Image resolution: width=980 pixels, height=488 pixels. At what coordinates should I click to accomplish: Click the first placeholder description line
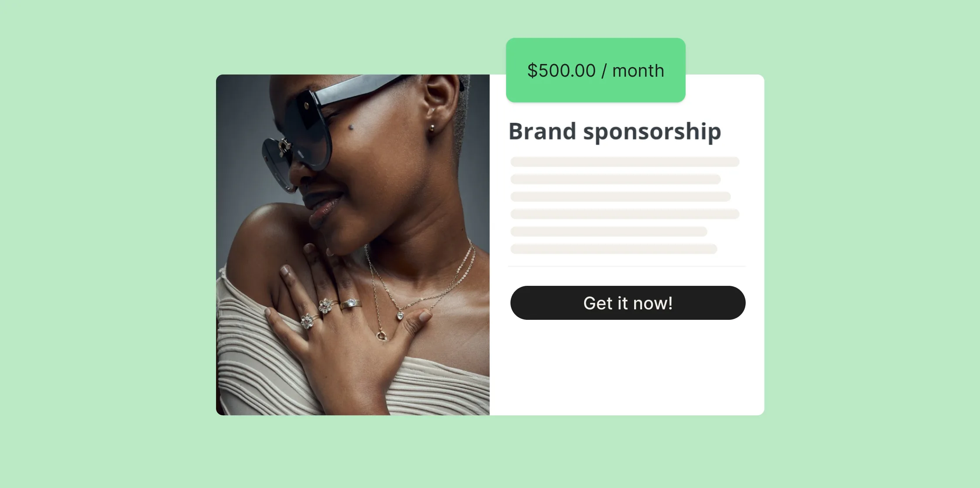(625, 162)
